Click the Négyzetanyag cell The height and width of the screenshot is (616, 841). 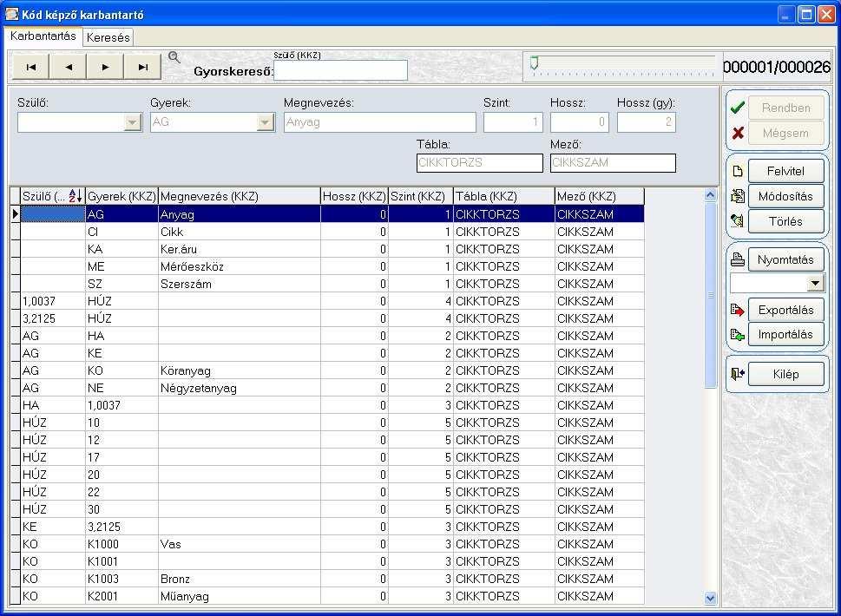(x=240, y=388)
